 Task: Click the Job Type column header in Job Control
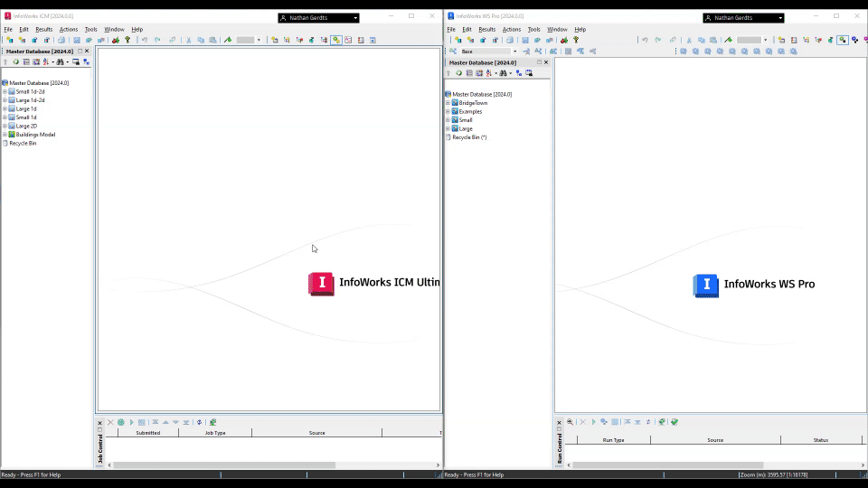(215, 433)
